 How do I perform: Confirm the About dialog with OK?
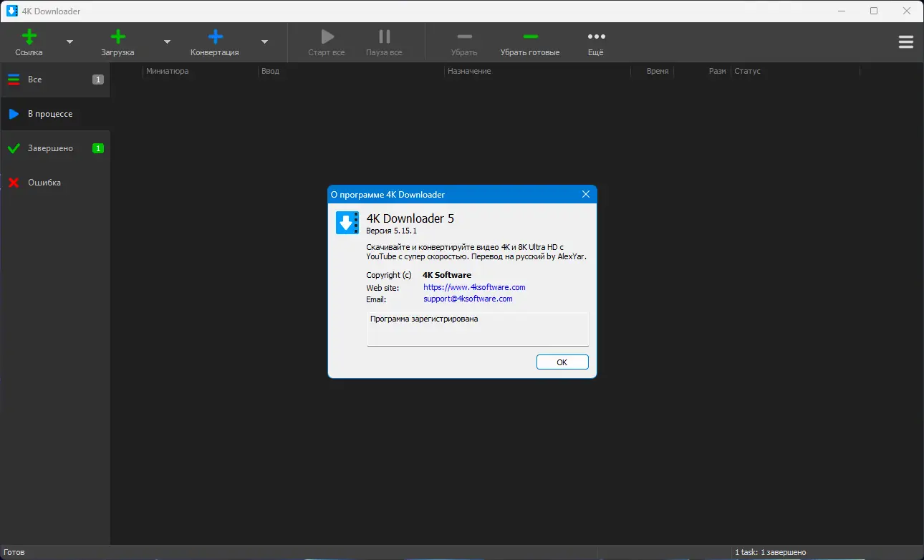562,362
